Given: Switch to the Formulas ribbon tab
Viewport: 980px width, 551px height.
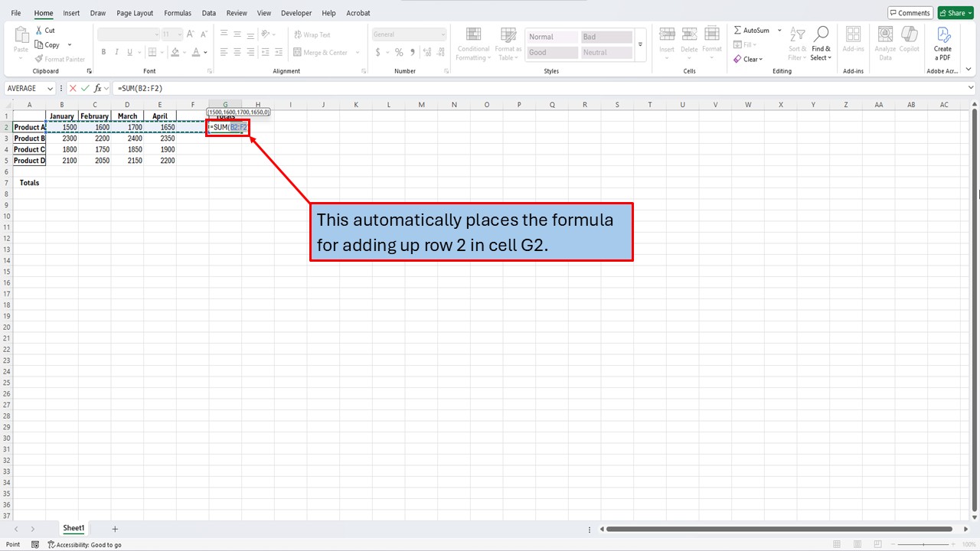Looking at the screenshot, I should (177, 12).
